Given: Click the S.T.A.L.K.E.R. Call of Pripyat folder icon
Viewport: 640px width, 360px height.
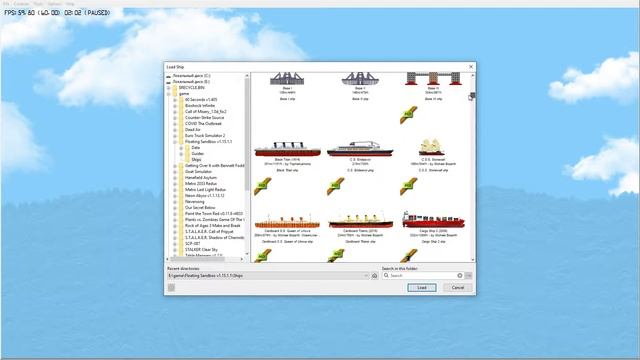Looking at the screenshot, I should click(x=181, y=231).
